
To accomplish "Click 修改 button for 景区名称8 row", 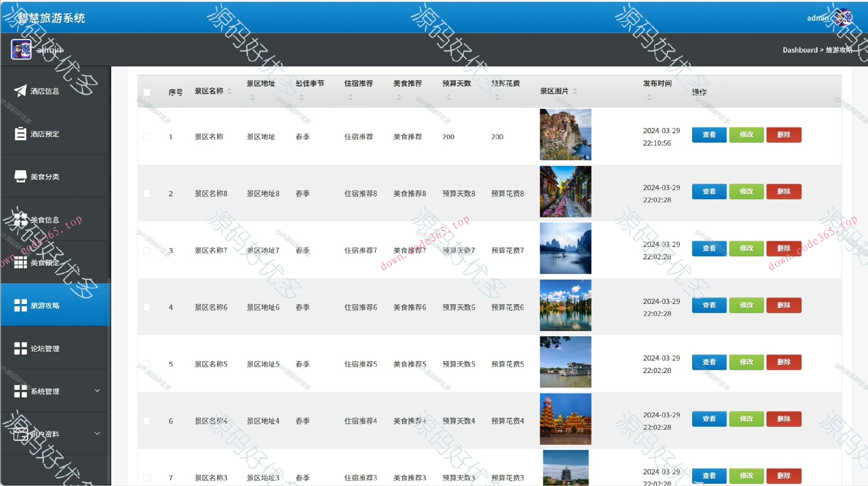I will 746,192.
